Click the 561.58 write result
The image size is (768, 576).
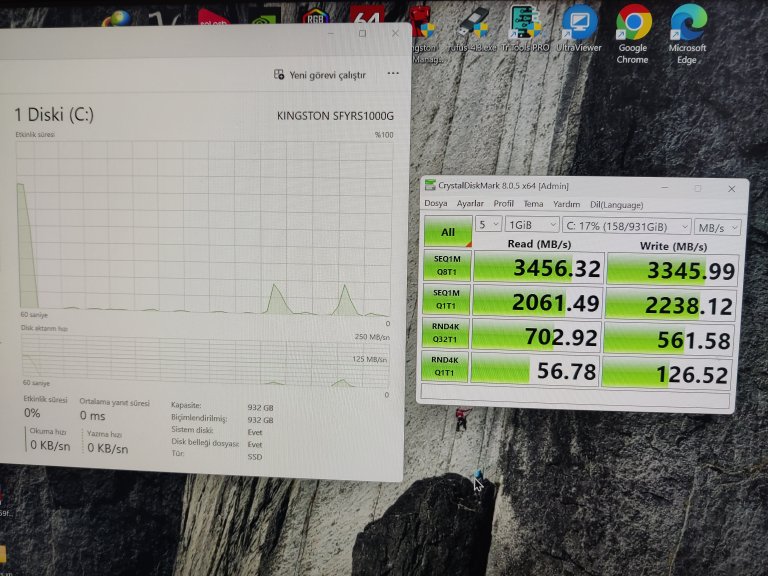(669, 338)
